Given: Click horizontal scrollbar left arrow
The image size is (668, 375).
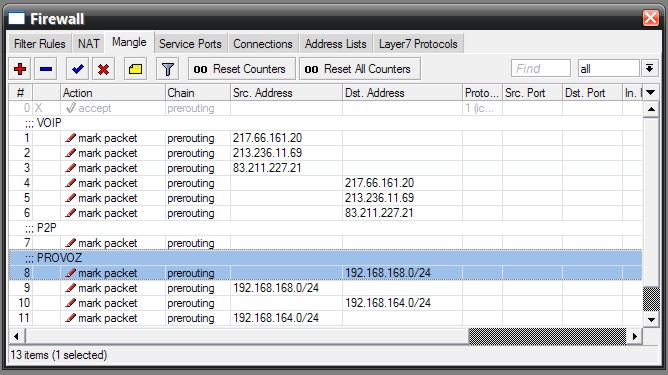Looking at the screenshot, I should [17, 336].
